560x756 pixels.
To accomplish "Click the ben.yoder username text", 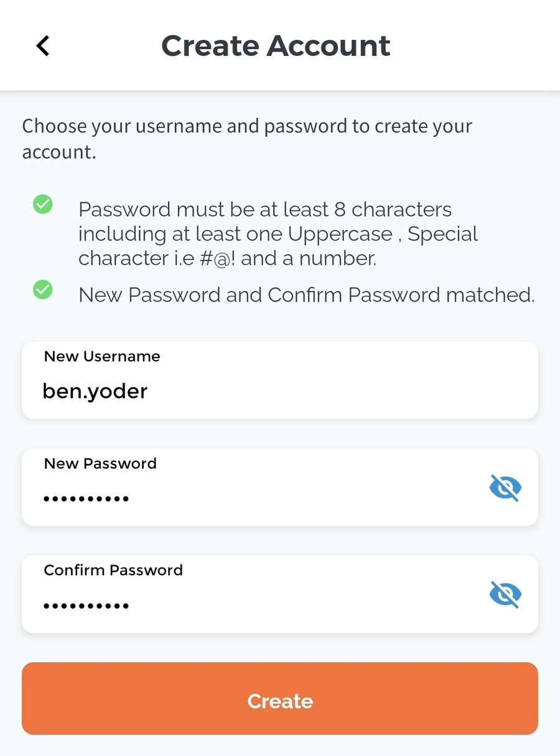I will 95,390.
